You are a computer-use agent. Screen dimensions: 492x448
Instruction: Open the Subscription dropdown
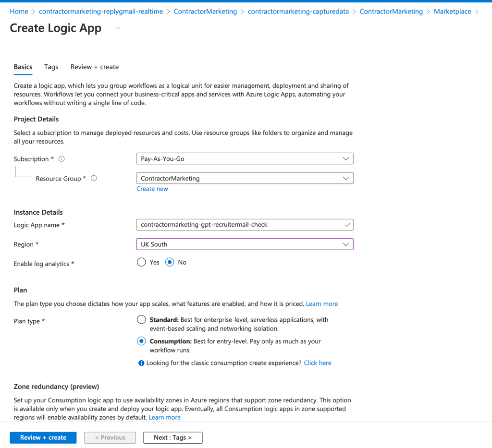coord(245,158)
